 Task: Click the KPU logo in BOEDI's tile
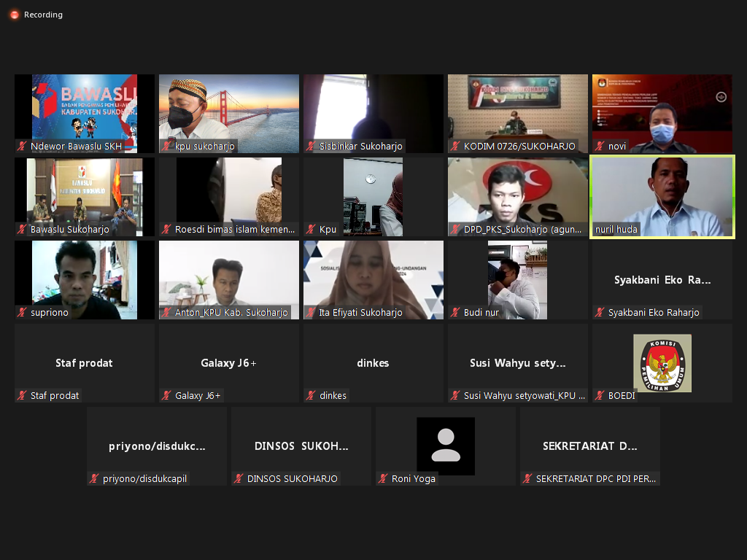tap(662, 363)
